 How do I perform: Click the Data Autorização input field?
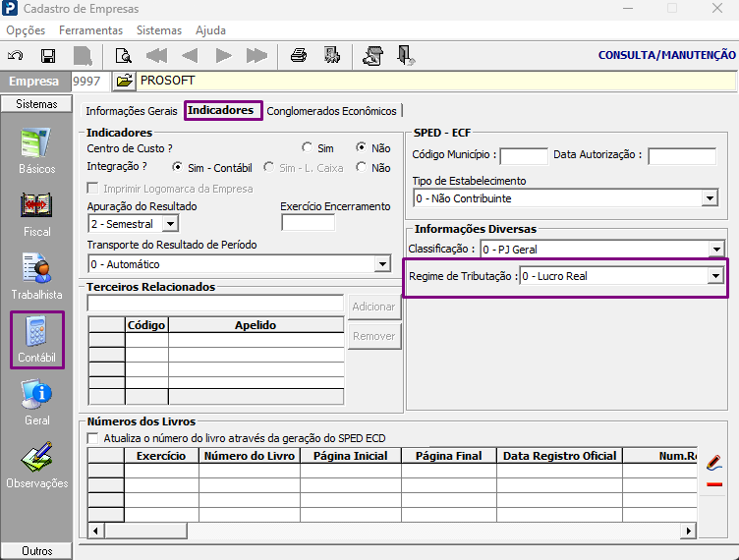pos(682,156)
